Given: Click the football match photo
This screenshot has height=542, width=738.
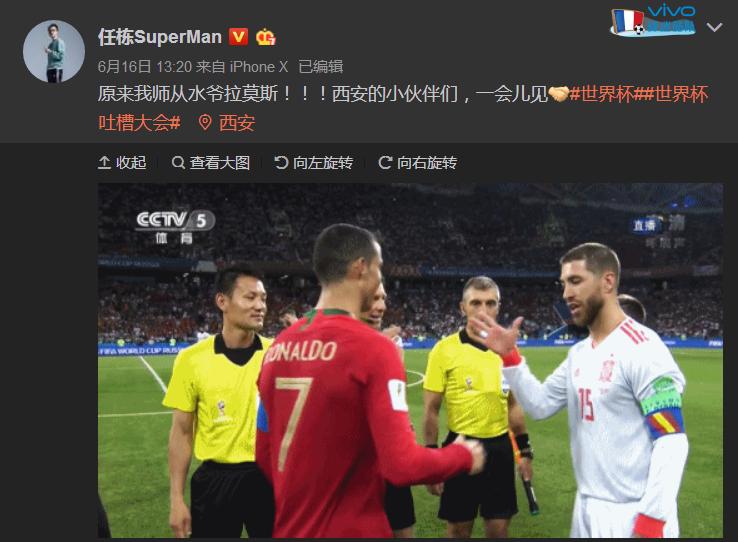Looking at the screenshot, I should pos(410,360).
